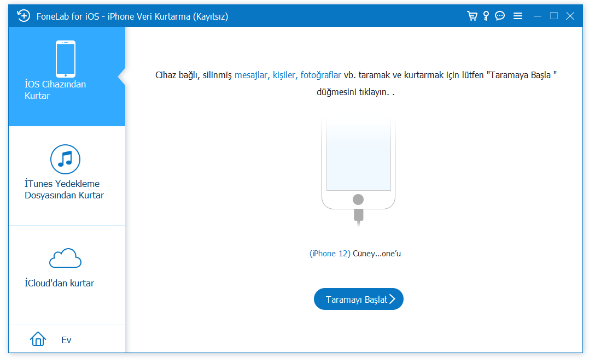This screenshot has width=595, height=364.
Task: Click the "kişiler" link
Action: click(284, 75)
